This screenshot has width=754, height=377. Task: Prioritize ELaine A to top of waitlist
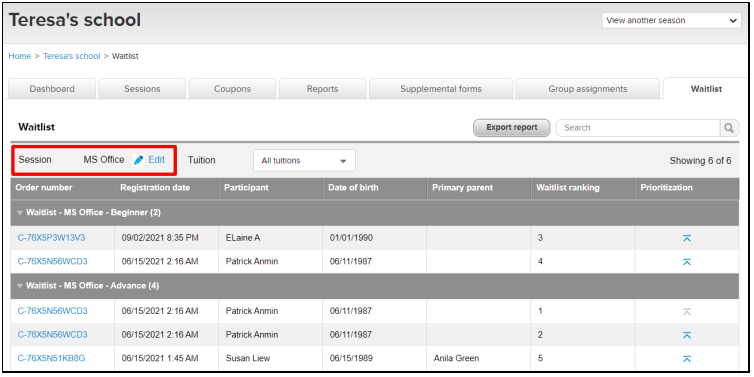tap(687, 238)
